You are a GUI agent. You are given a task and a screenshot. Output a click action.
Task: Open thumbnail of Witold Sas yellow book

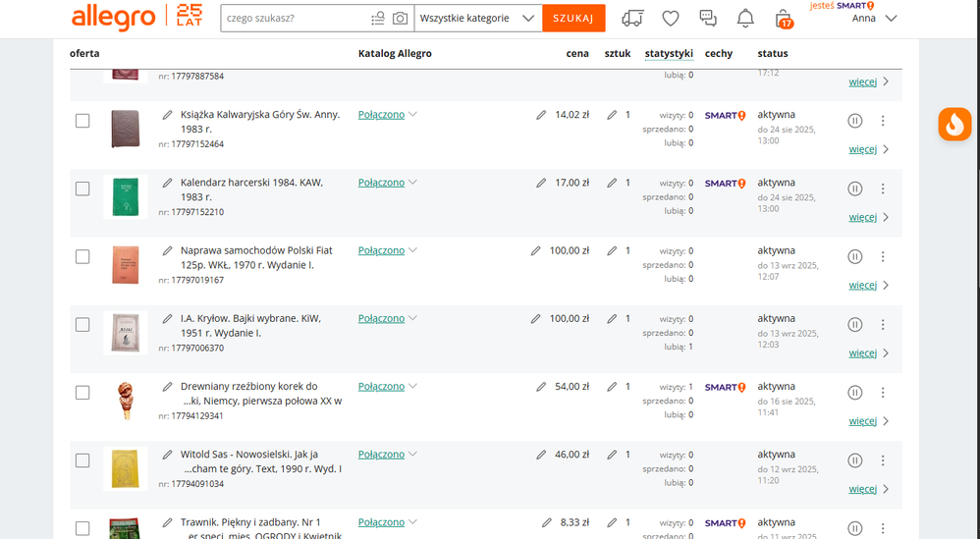pos(126,468)
